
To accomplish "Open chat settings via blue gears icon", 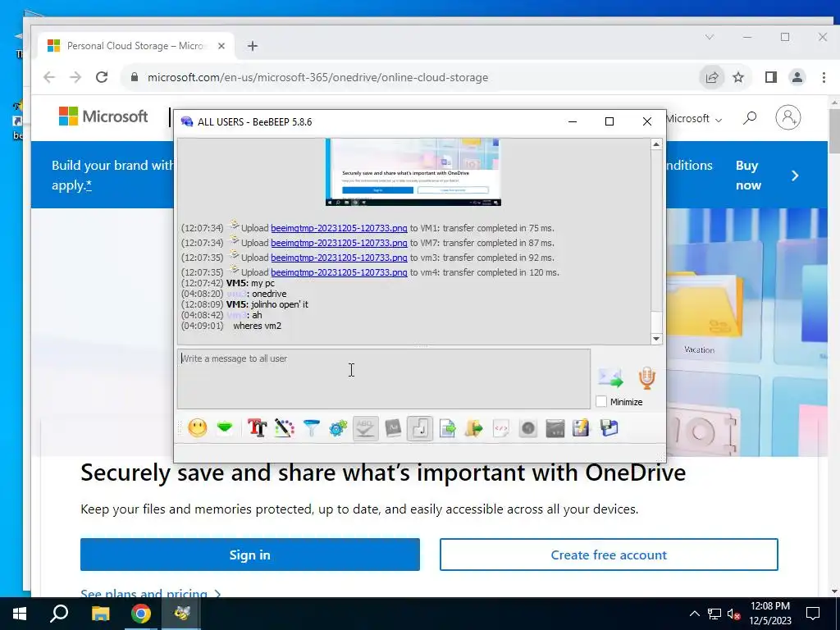I will (338, 428).
